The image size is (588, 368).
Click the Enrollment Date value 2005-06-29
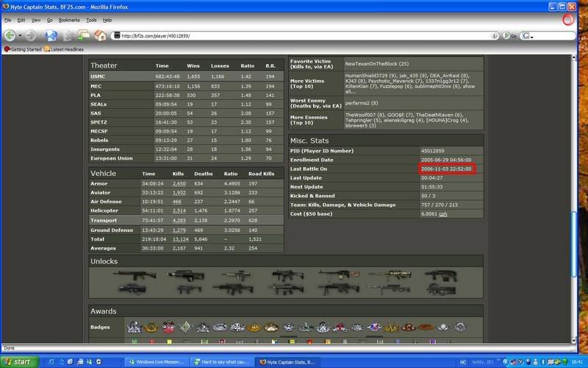[x=446, y=160]
